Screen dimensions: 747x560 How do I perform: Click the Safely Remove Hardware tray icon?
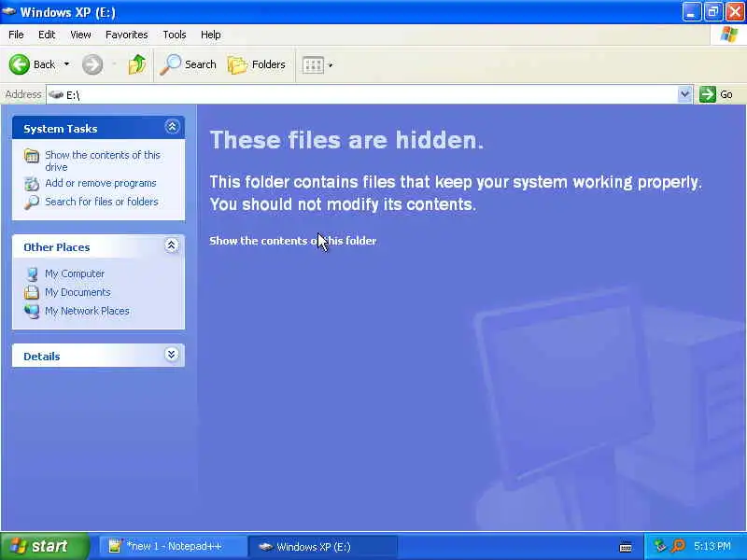(659, 546)
